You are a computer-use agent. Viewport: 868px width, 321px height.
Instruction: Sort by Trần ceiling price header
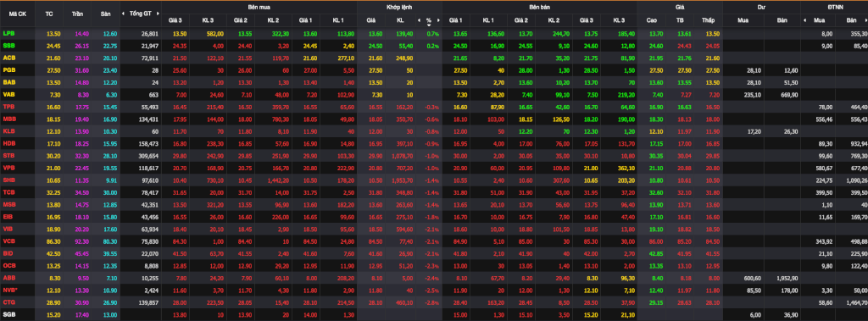(x=77, y=14)
